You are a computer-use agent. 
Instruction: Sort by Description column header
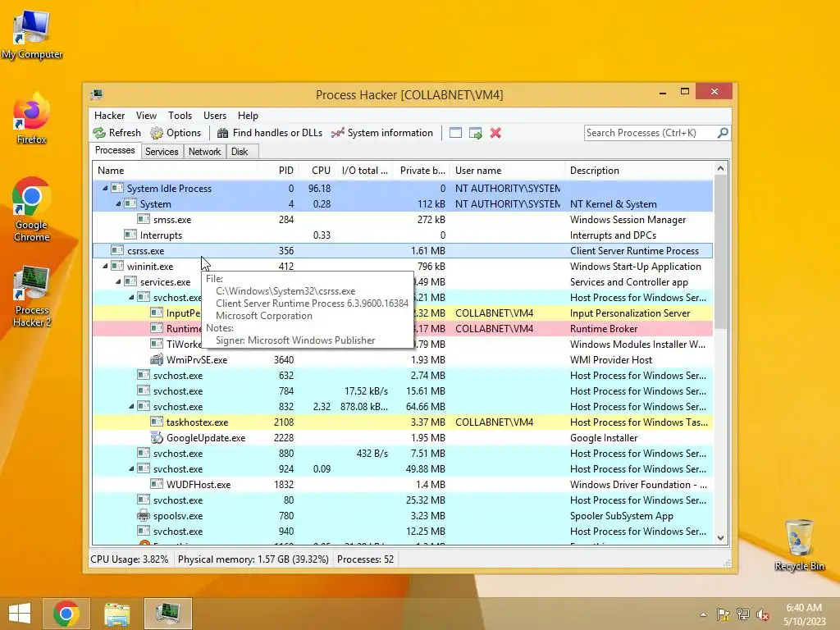(x=639, y=171)
